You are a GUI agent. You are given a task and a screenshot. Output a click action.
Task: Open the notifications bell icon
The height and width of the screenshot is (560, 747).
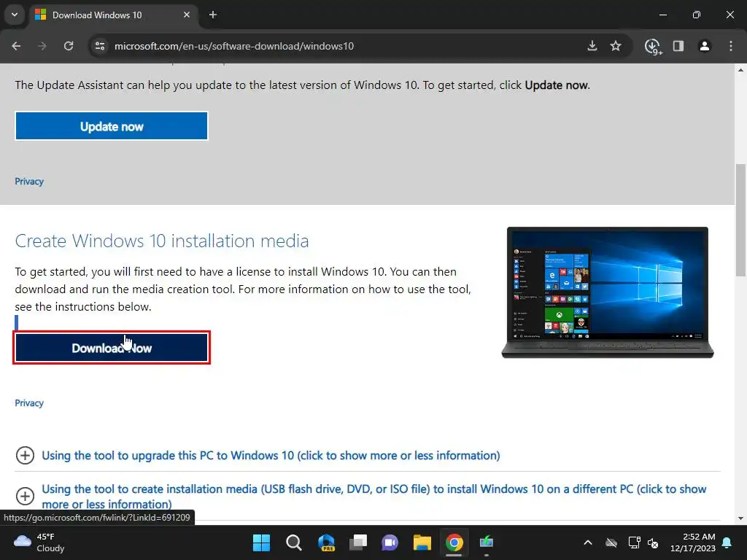pos(727,542)
